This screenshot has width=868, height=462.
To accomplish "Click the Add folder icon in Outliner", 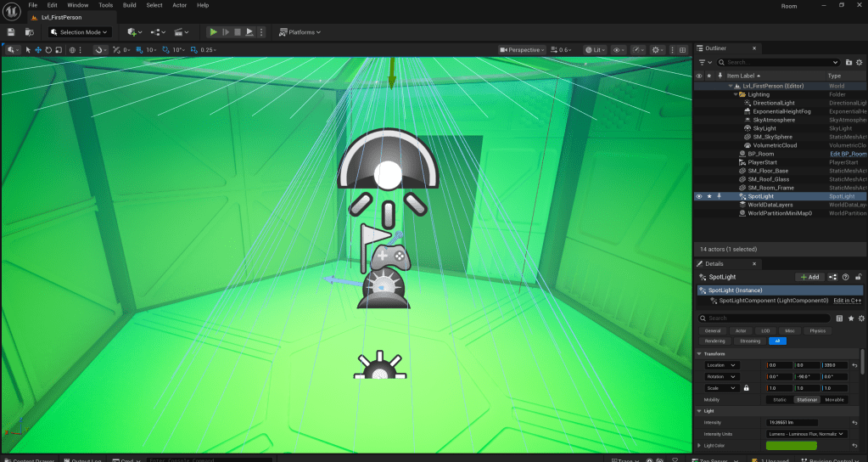I will [848, 62].
